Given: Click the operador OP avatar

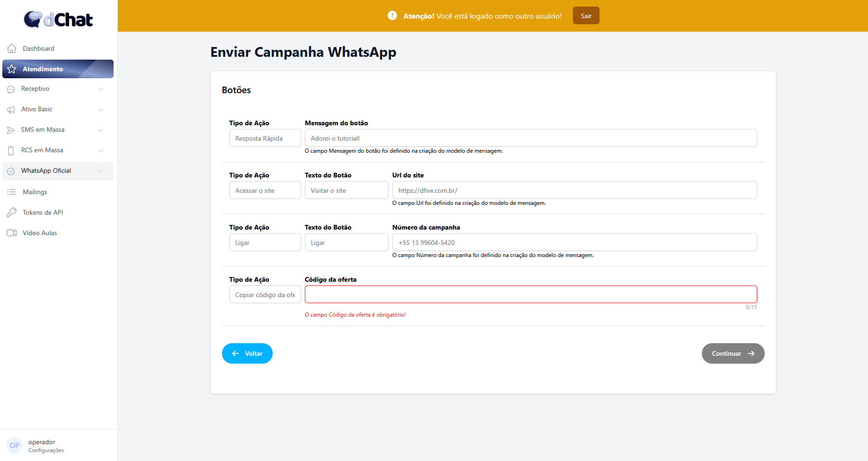Looking at the screenshot, I should 14,445.
